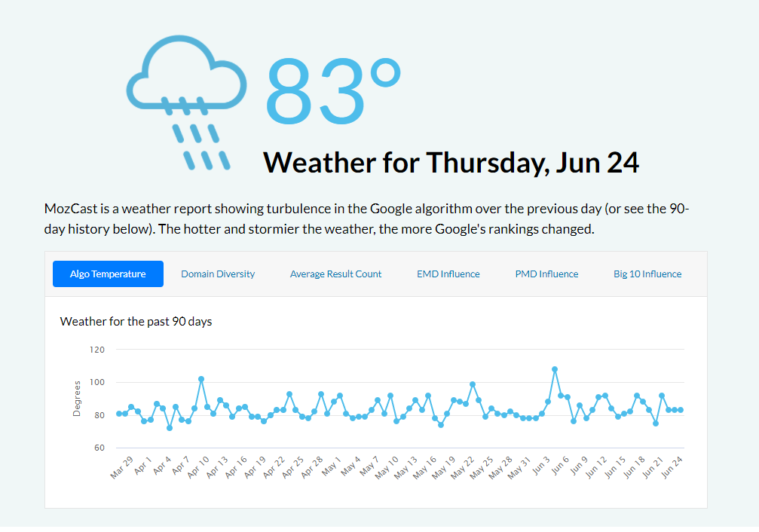
Task: Switch to the Domain Diversity tab
Action: click(x=218, y=274)
